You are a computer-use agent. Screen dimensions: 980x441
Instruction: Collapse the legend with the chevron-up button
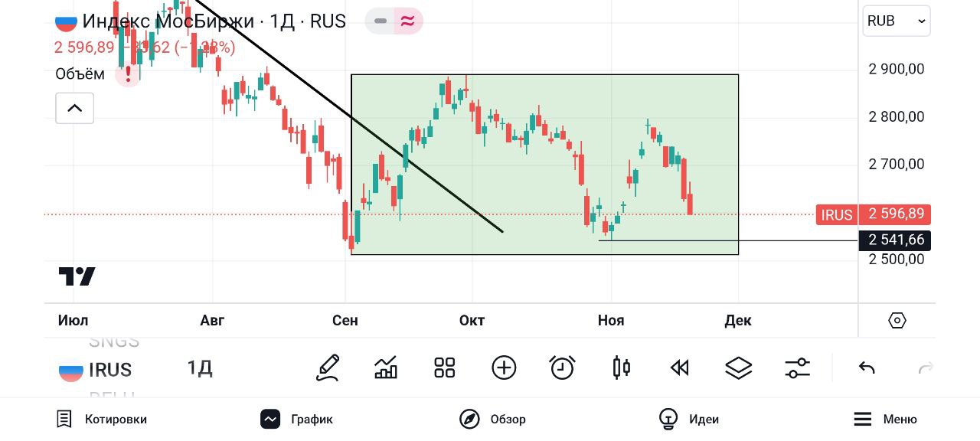pos(75,108)
